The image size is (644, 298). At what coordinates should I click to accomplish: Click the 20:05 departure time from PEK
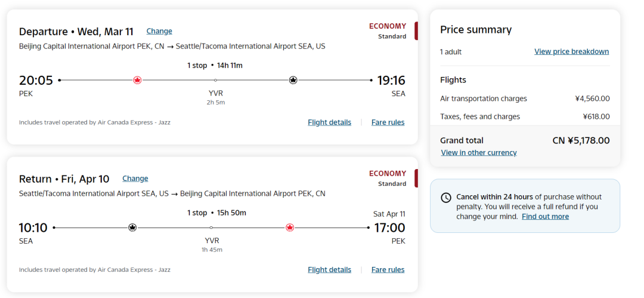tap(36, 81)
